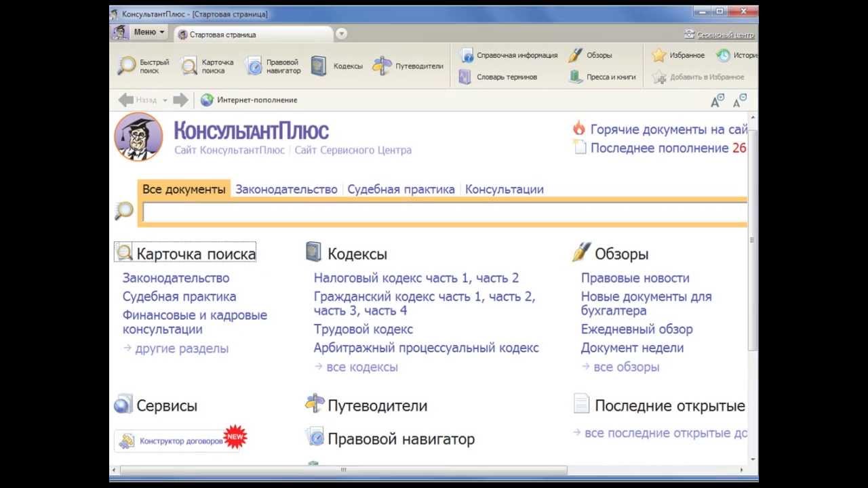Image resolution: width=868 pixels, height=488 pixels.
Task: Decrease font size with A- icon
Action: click(740, 101)
